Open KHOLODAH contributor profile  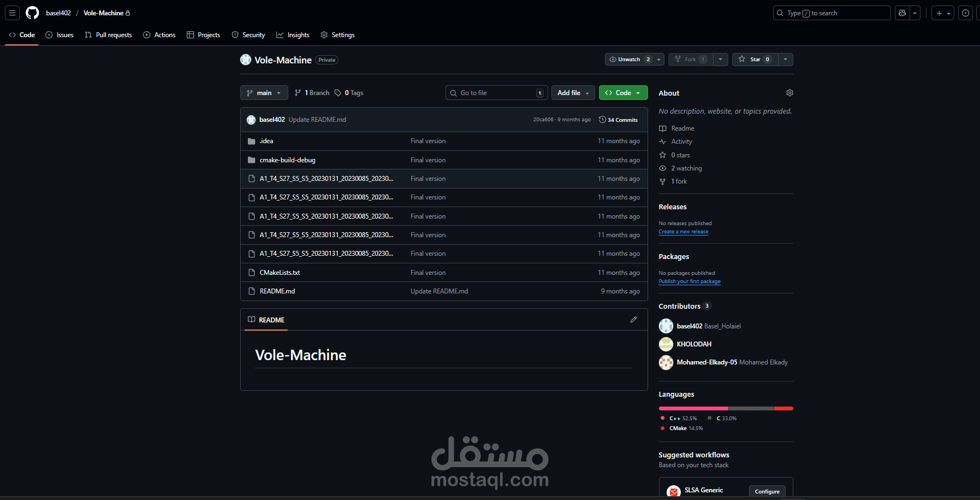(694, 344)
